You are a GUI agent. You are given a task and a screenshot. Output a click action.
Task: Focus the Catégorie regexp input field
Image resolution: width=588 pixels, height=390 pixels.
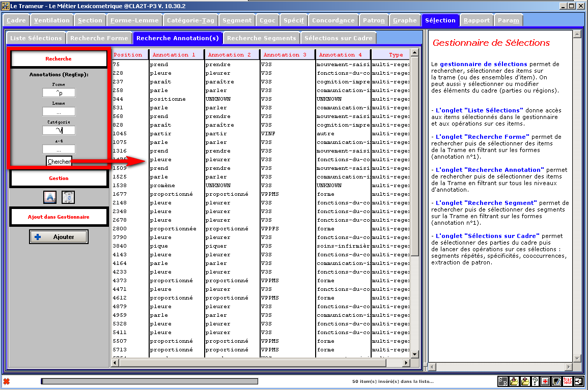[x=59, y=130]
